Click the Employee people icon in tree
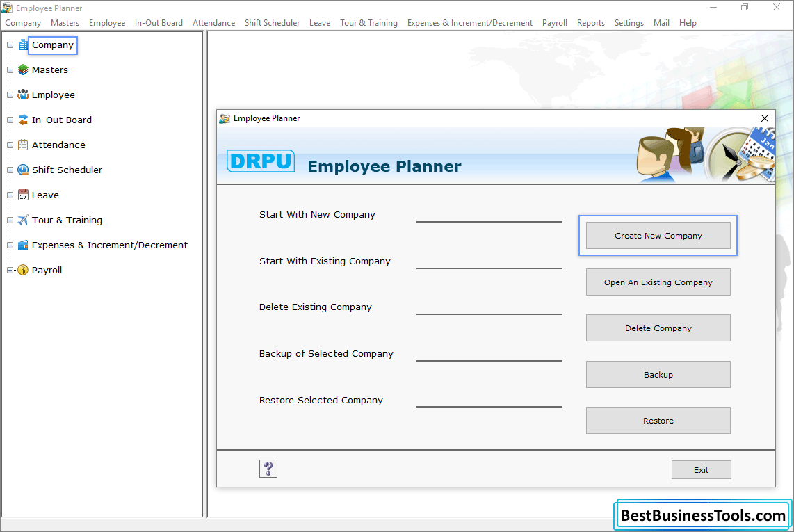This screenshot has width=794, height=532. click(x=24, y=95)
